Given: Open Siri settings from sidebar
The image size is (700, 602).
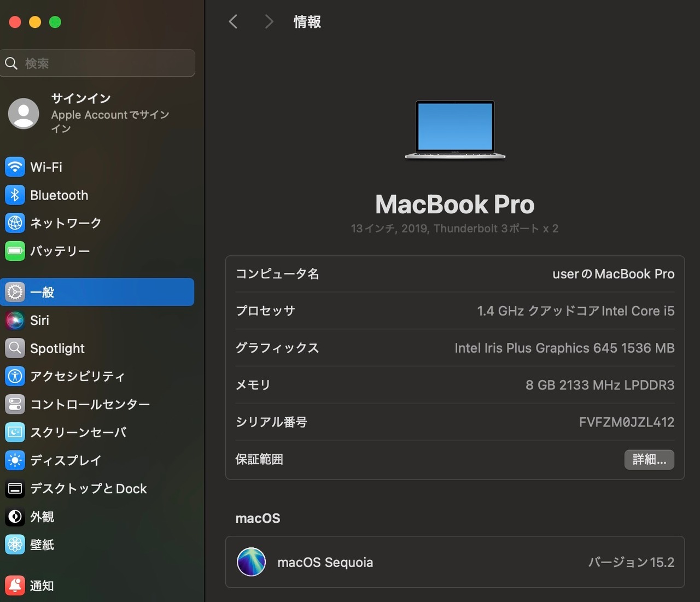Looking at the screenshot, I should pos(97,320).
